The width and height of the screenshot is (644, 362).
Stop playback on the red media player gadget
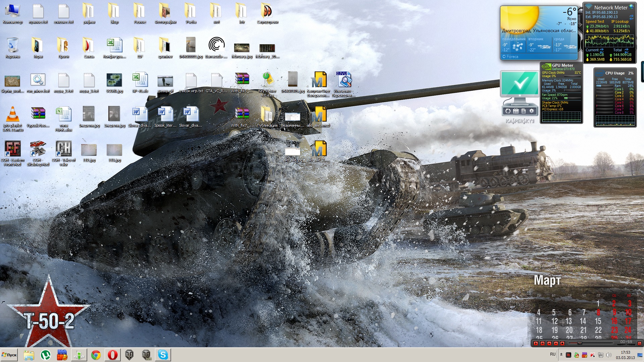(x=562, y=343)
